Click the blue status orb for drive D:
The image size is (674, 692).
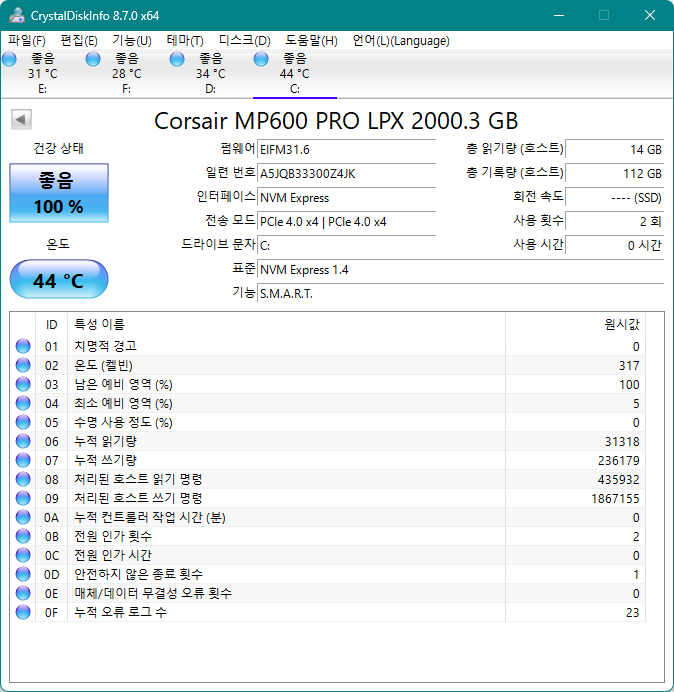tap(177, 59)
